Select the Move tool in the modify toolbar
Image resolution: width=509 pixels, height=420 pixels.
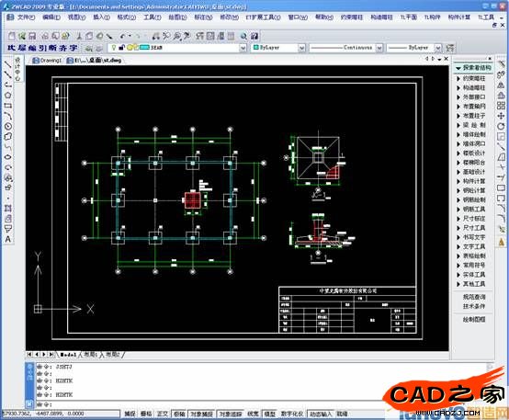pyautogui.click(x=501, y=116)
